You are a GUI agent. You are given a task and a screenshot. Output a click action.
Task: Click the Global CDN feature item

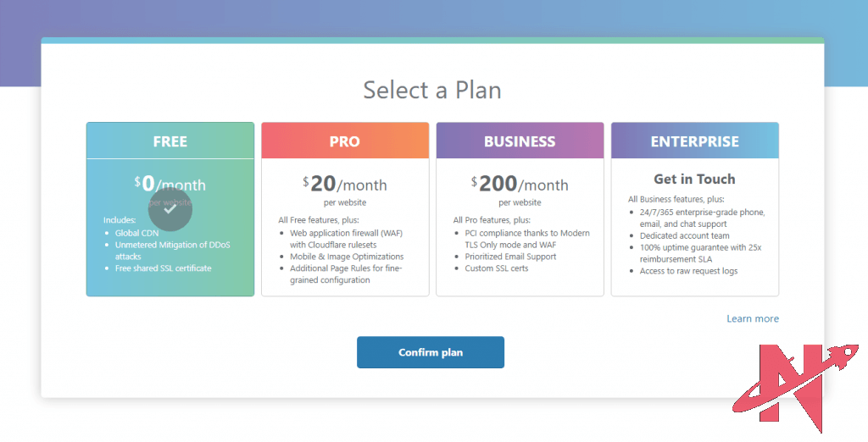tap(137, 233)
